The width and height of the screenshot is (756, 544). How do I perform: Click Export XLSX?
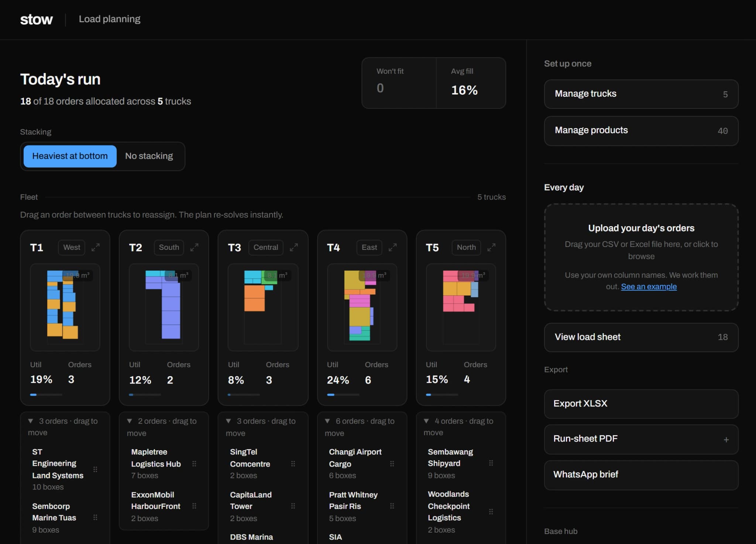point(641,404)
